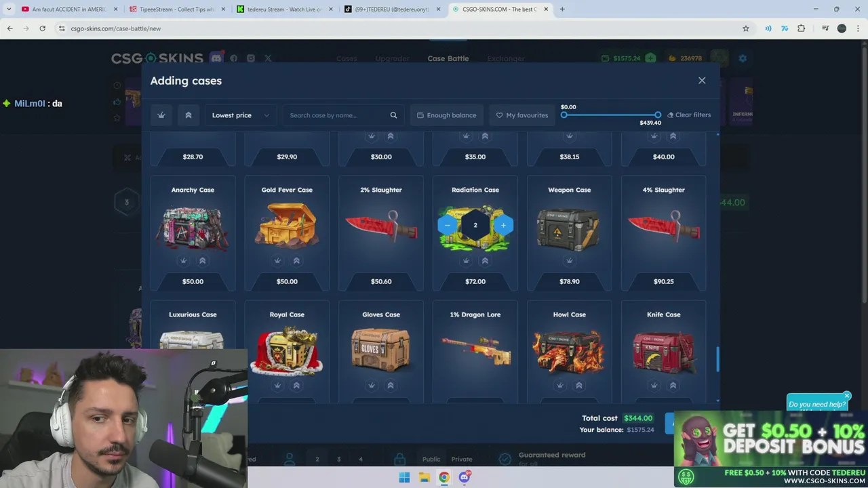Open File Explorer from the taskbar
Screen dimensions: 868x488
click(425, 478)
